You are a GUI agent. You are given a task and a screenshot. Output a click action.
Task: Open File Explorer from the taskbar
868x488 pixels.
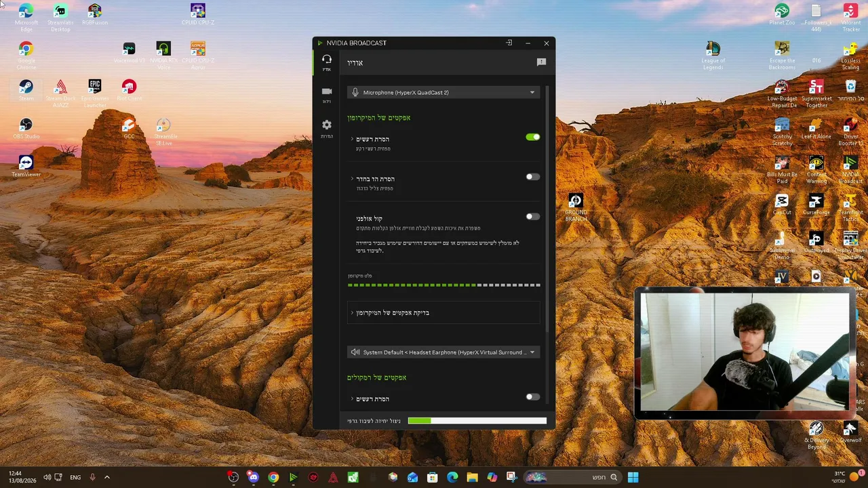point(472,477)
